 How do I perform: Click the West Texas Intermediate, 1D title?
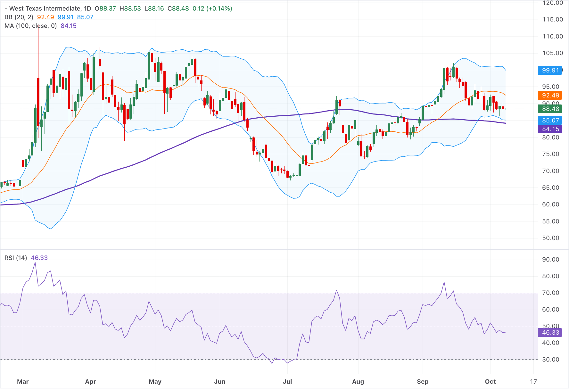tap(50, 9)
